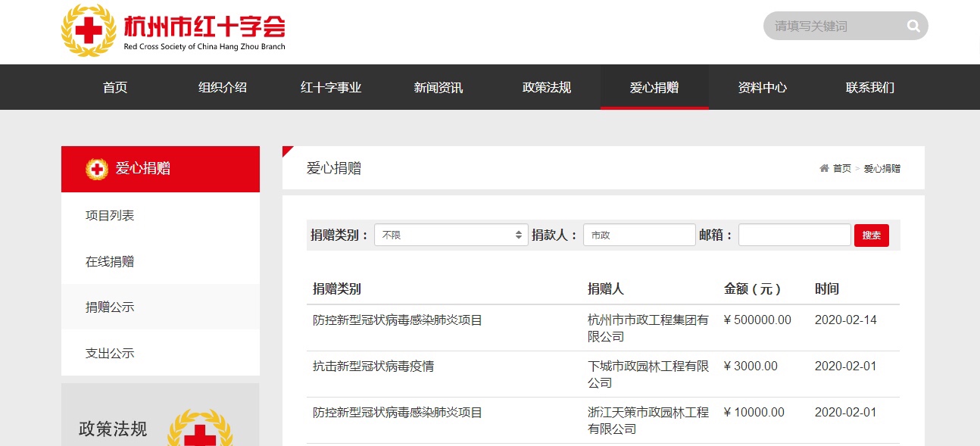
Task: Open 支出公示 in the left sidebar
Action: [x=110, y=353]
